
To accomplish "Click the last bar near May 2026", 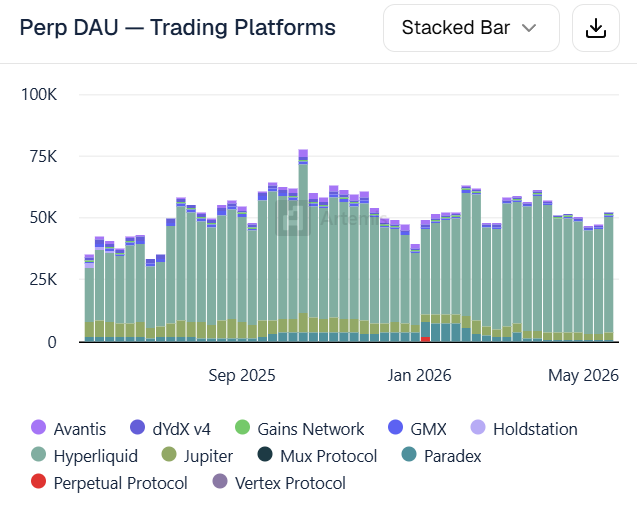I will click(x=609, y=277).
